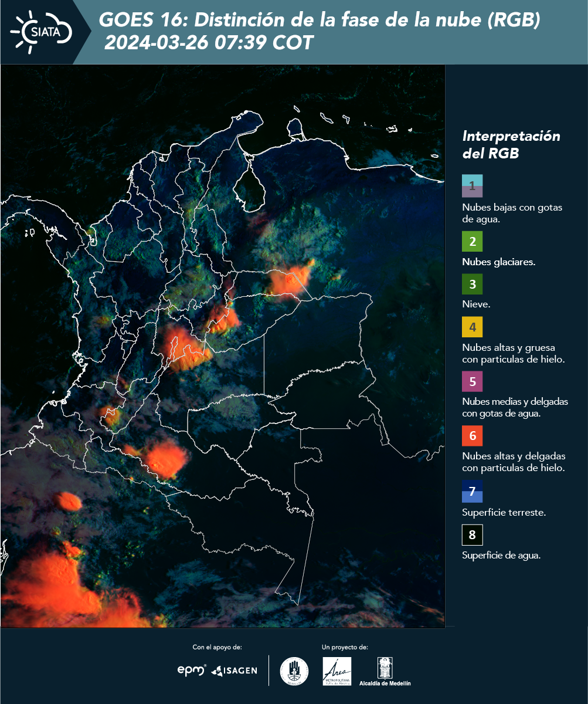Select legend swatch 1 for low water clouds
The image size is (588, 704).
click(472, 185)
